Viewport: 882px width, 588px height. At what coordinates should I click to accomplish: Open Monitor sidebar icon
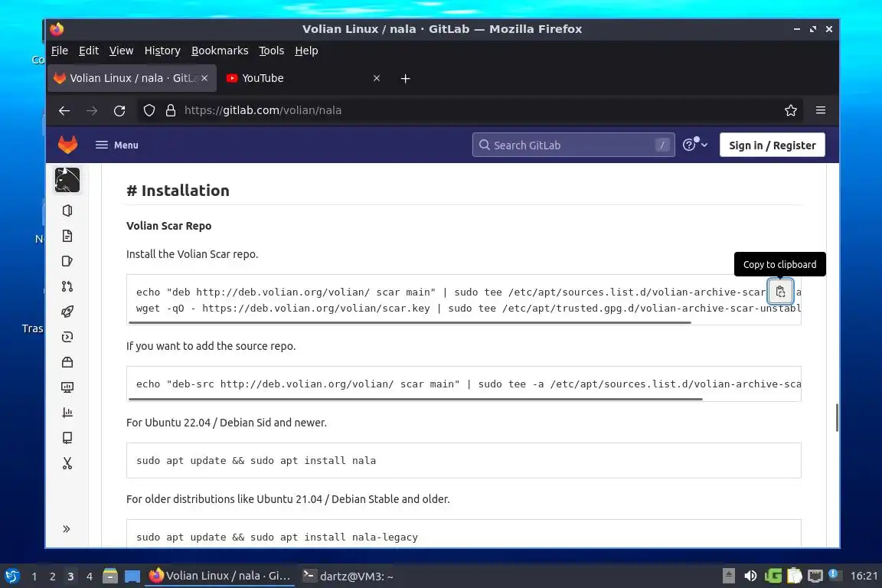[67, 387]
